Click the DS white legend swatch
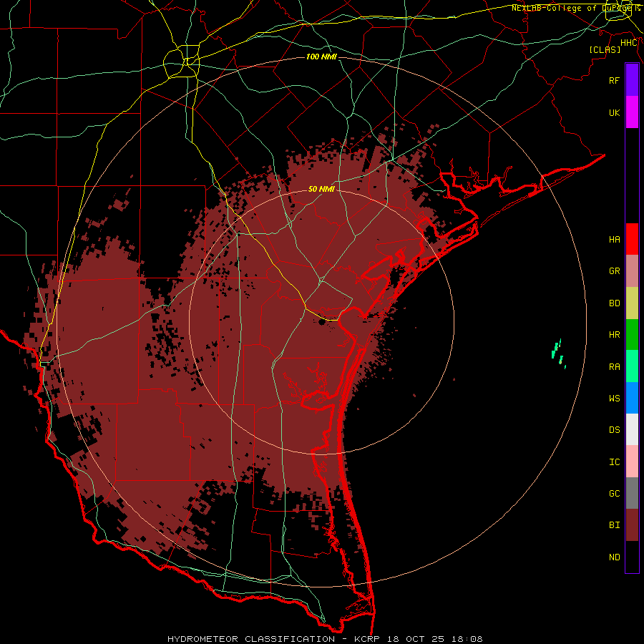 [632, 429]
